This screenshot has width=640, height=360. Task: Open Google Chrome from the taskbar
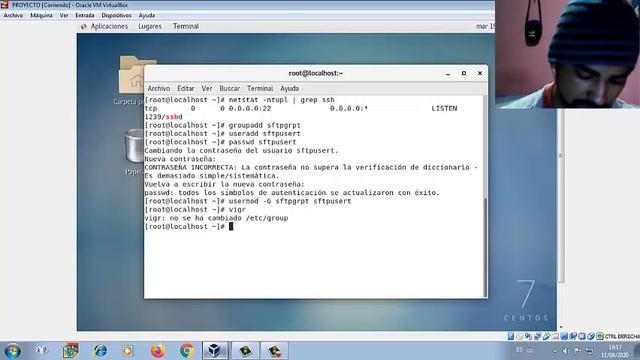(187, 351)
